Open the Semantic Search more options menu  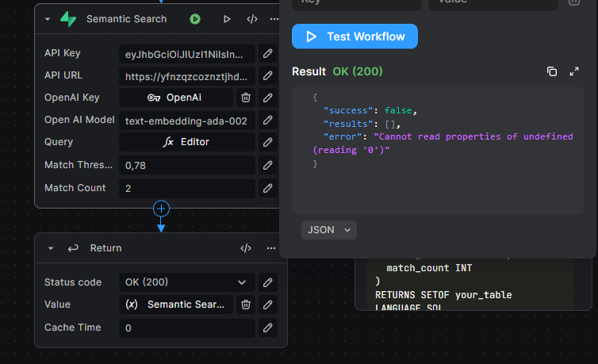(274, 19)
